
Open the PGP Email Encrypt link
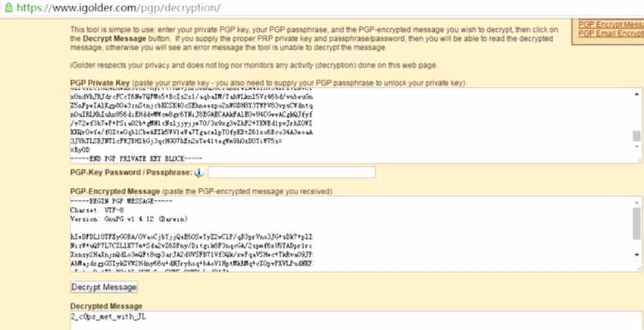coord(611,33)
